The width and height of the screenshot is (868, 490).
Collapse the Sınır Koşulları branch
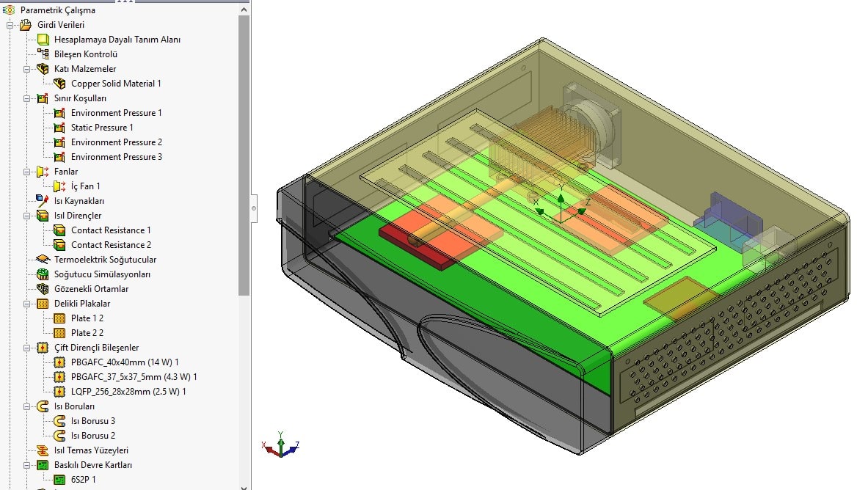[x=27, y=98]
